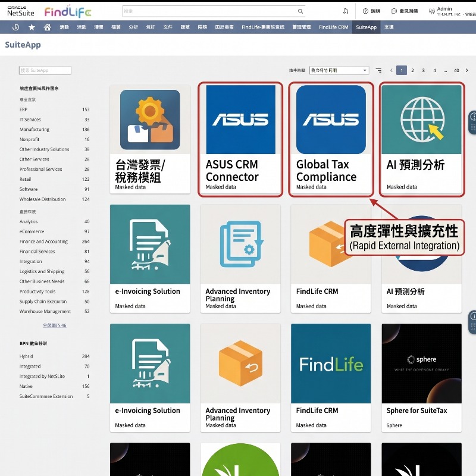476x476 pixels.
Task: Click the Oracle NetSuite logo
Action: point(21,11)
